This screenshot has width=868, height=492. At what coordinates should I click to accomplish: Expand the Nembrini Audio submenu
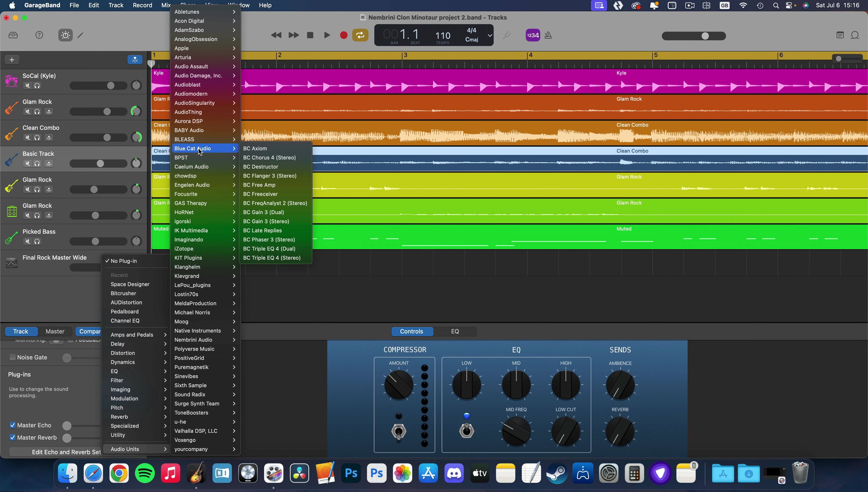point(205,340)
